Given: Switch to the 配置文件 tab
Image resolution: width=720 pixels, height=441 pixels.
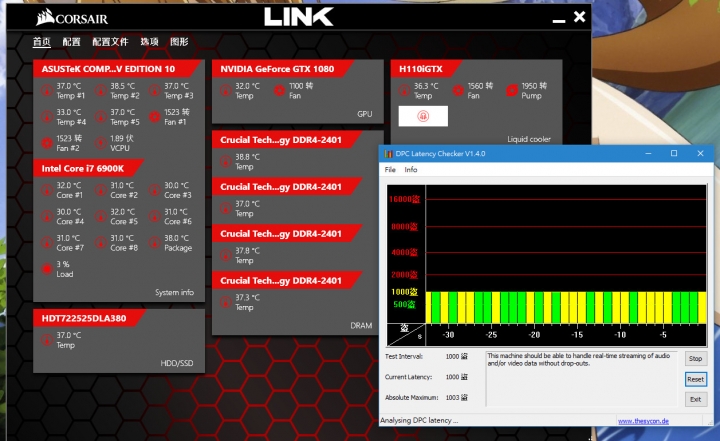Looking at the screenshot, I should pos(110,42).
